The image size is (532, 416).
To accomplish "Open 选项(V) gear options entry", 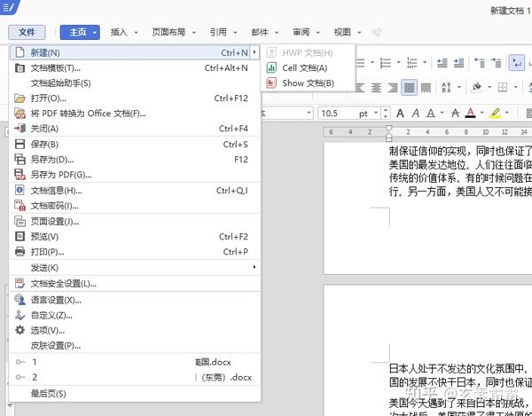I will tap(135, 330).
